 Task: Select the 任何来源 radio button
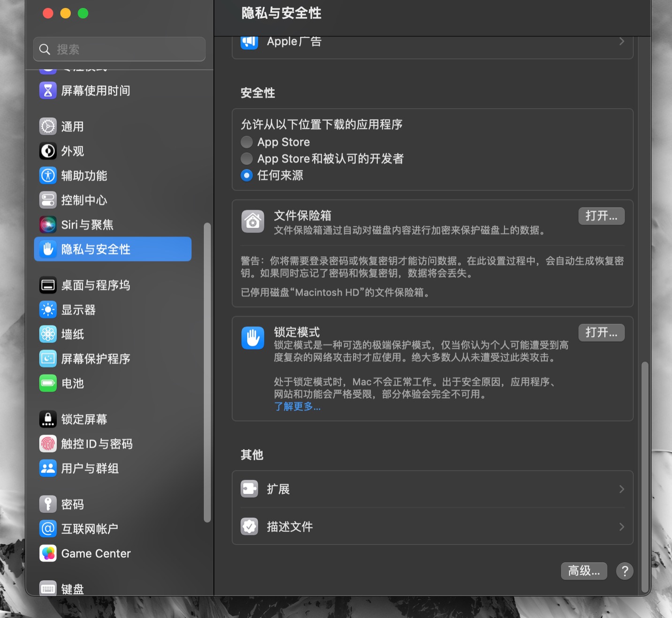(x=246, y=175)
